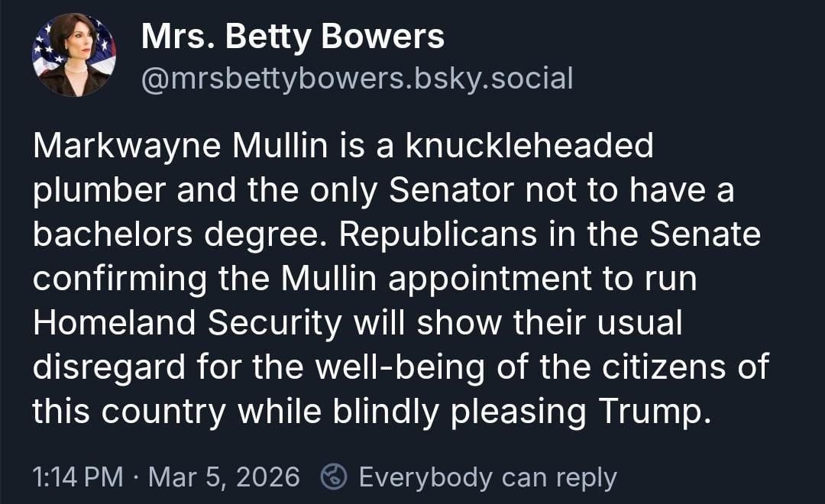The width and height of the screenshot is (825, 504).
Task: Click the word "appointment" in the post
Action: pos(490,279)
